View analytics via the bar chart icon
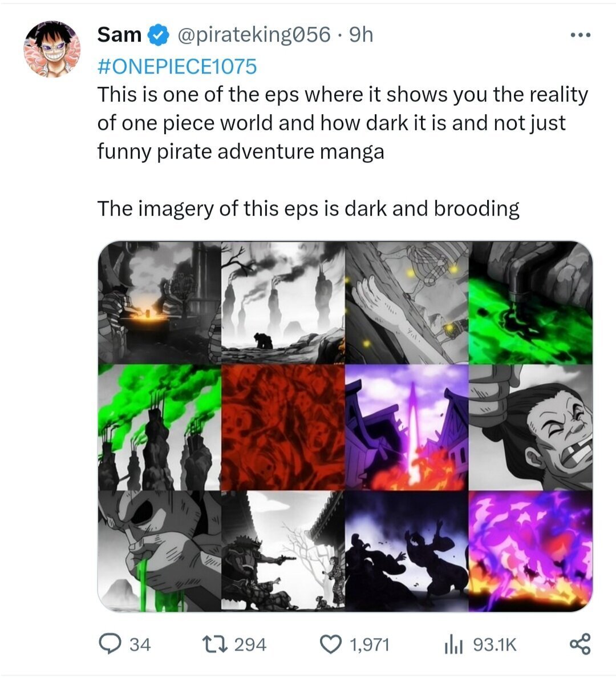This screenshot has height=678, width=616. click(453, 644)
